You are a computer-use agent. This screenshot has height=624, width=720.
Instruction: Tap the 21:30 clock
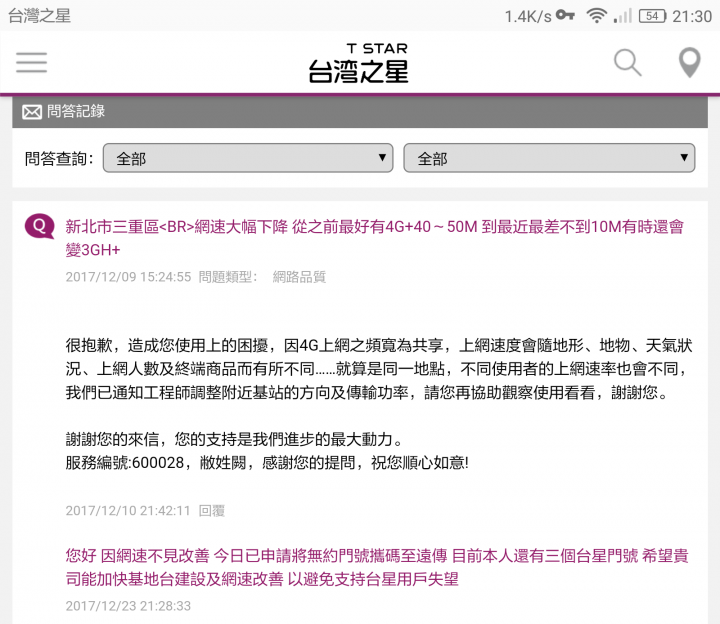692,17
